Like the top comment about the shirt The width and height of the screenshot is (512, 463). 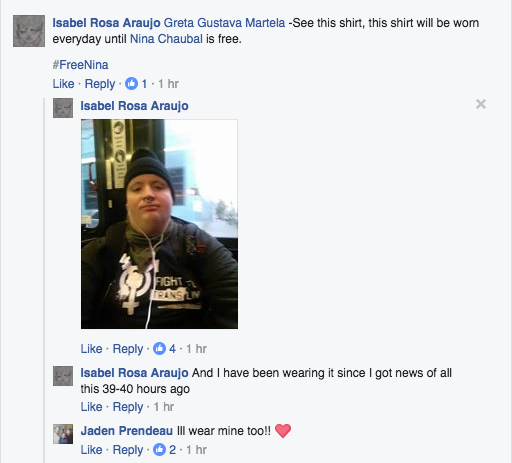(63, 84)
